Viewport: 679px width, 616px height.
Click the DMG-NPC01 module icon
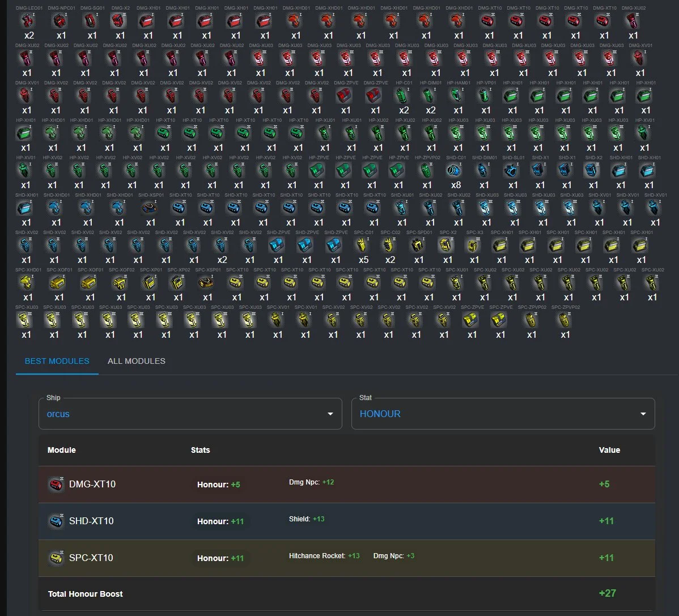tap(61, 21)
